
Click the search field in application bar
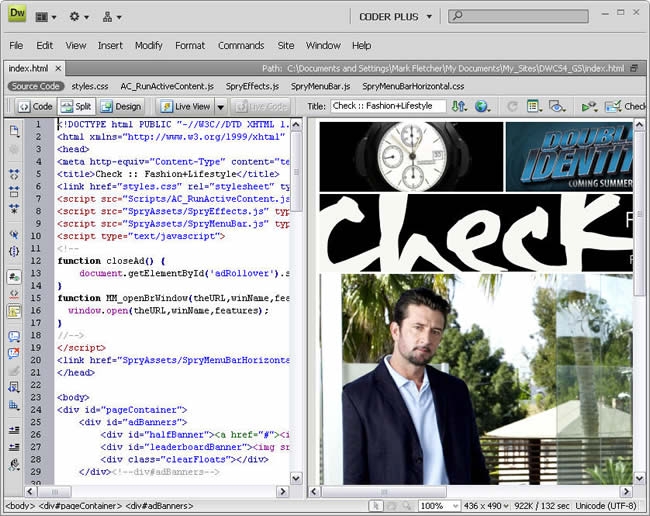coord(518,16)
